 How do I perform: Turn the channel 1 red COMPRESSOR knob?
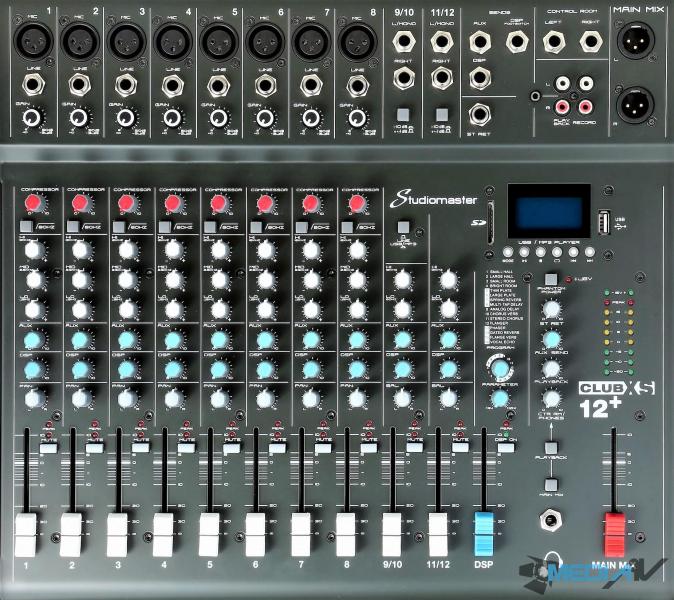click(x=34, y=202)
